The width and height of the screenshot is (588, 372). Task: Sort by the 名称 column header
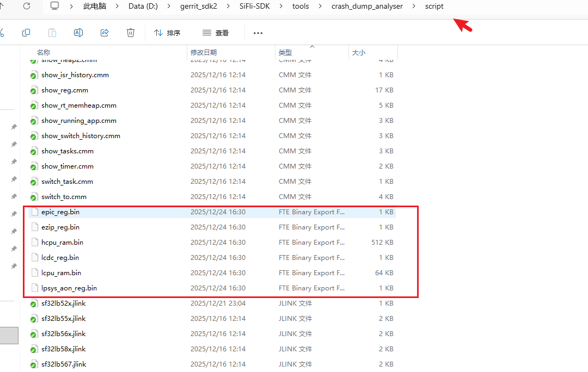[44, 52]
